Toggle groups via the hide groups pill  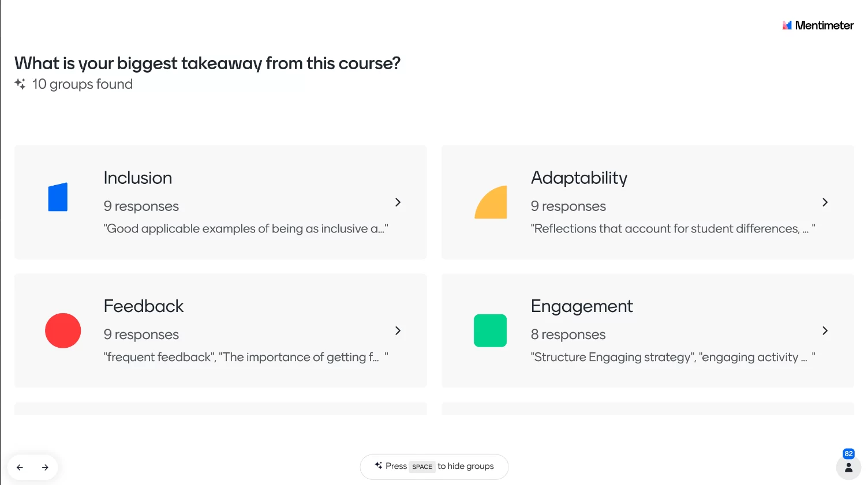point(434,467)
